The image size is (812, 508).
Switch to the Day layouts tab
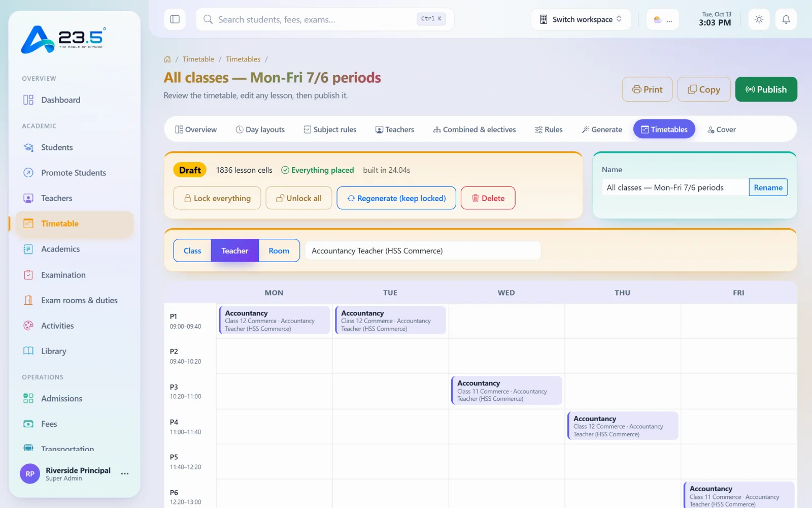(260, 130)
